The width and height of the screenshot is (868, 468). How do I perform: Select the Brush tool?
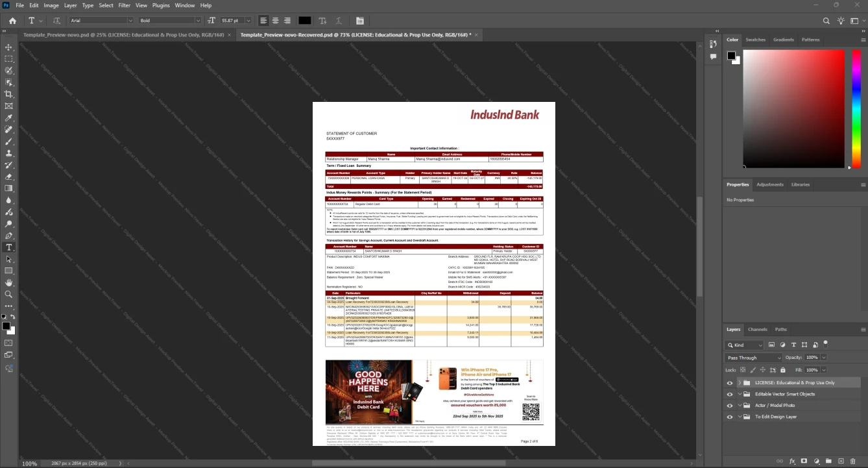[x=9, y=142]
